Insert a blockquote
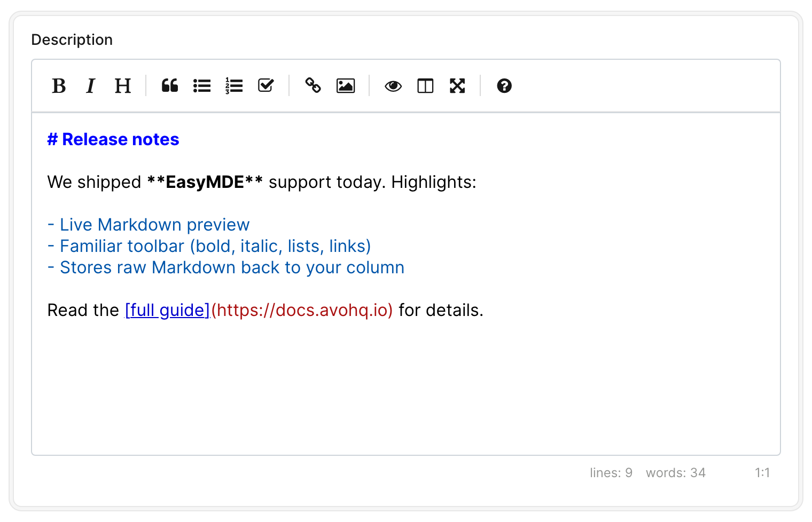The height and width of the screenshot is (522, 812). click(x=170, y=86)
